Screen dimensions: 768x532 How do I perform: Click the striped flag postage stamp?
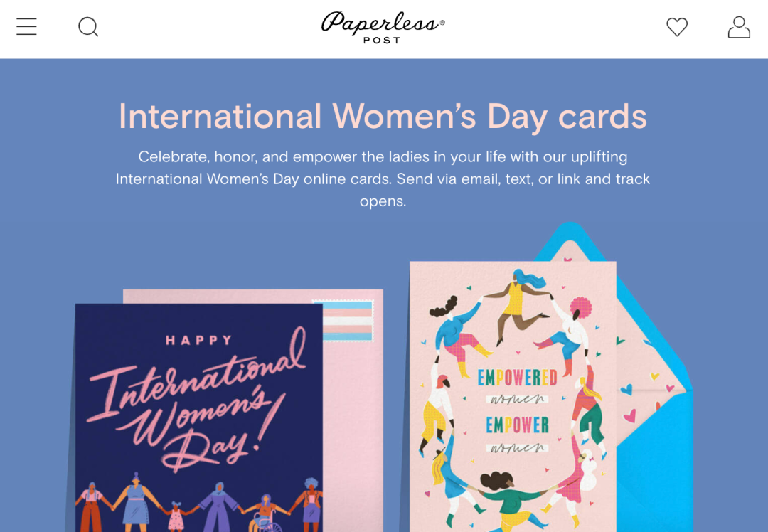[348, 321]
